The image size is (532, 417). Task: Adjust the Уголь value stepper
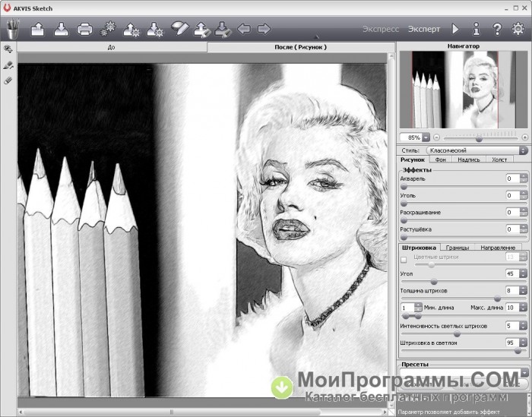point(524,195)
